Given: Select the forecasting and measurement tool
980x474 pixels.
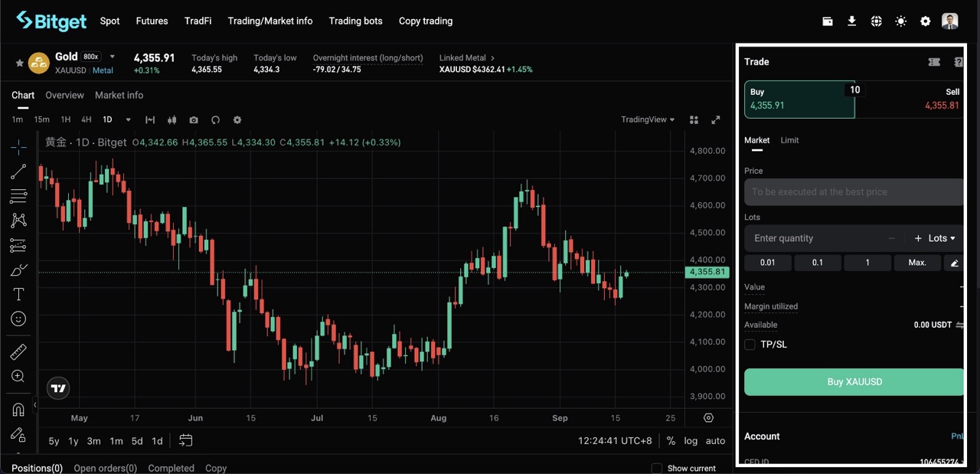Looking at the screenshot, I should click(18, 245).
